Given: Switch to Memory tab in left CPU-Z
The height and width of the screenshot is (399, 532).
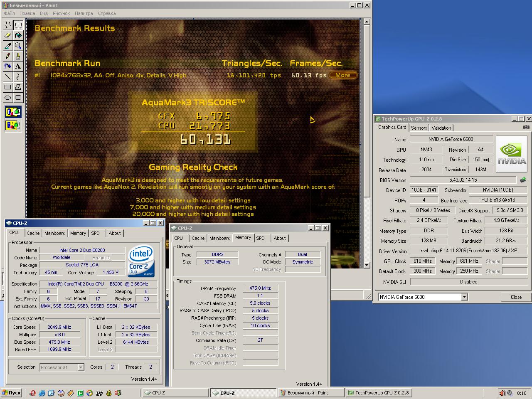Looking at the screenshot, I should pyautogui.click(x=78, y=233).
